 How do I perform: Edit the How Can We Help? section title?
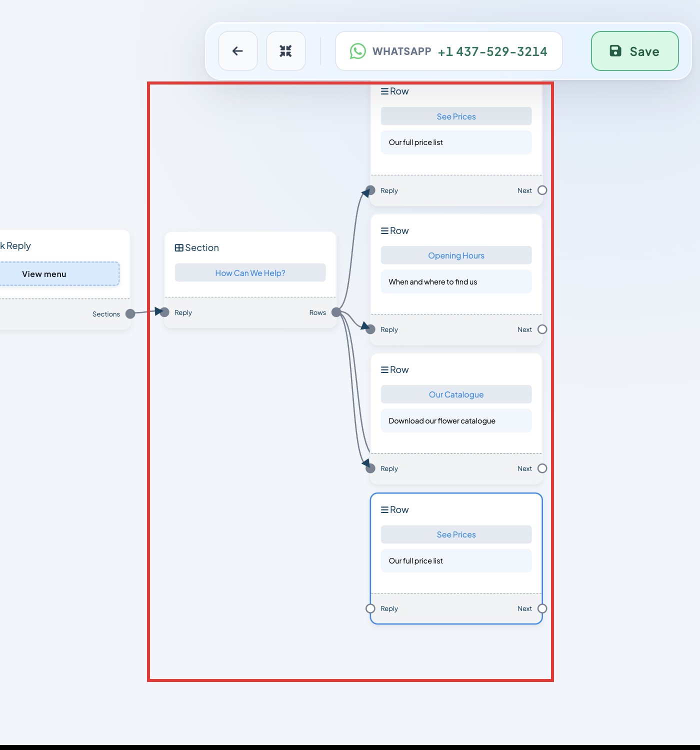tap(250, 273)
